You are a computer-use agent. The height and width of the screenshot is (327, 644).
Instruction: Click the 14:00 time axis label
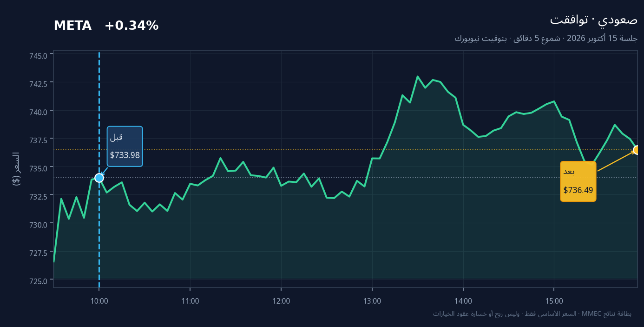click(463, 301)
